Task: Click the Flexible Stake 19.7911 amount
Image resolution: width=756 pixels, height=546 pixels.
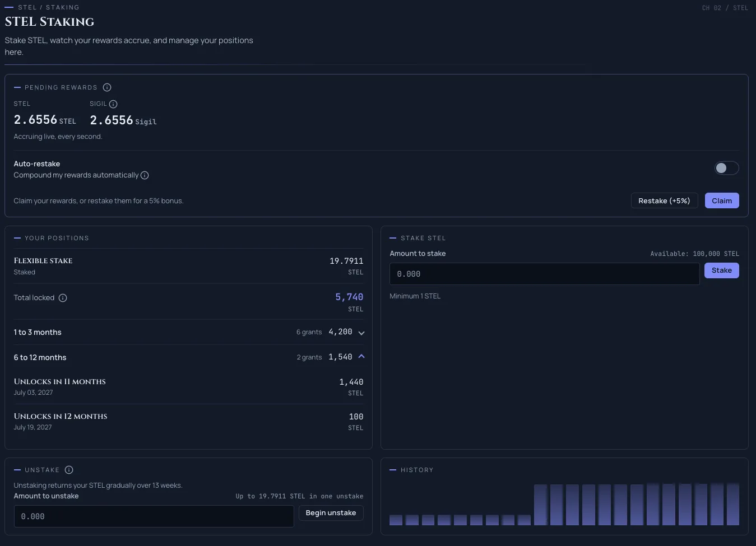Action: pyautogui.click(x=346, y=261)
